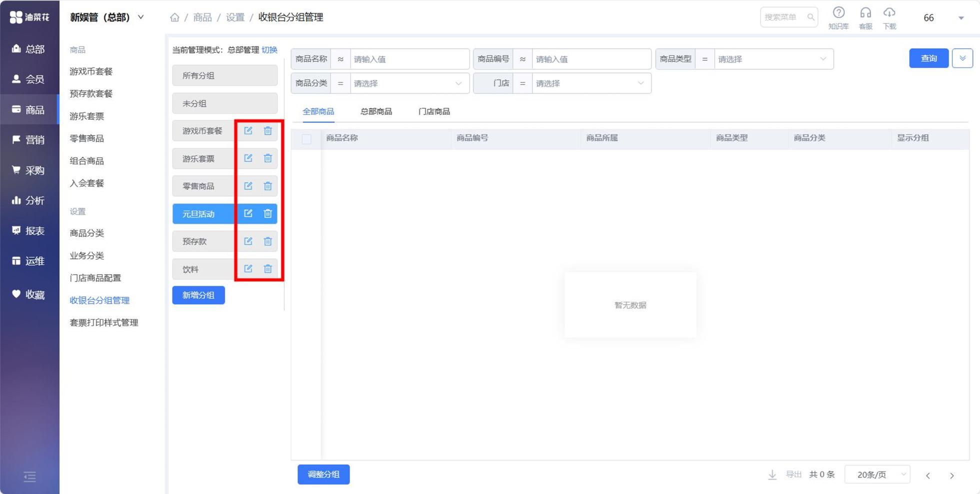Screen dimensions: 980x494
Task: Click the search menu magnifier icon
Action: (x=810, y=17)
